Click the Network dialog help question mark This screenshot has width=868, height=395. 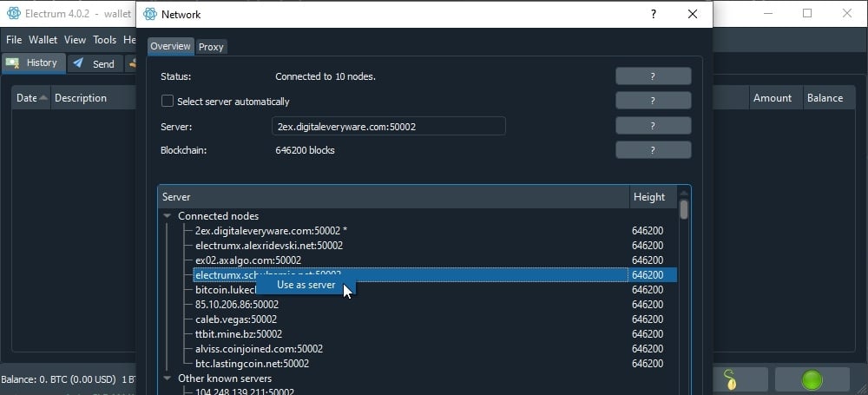pyautogui.click(x=654, y=15)
